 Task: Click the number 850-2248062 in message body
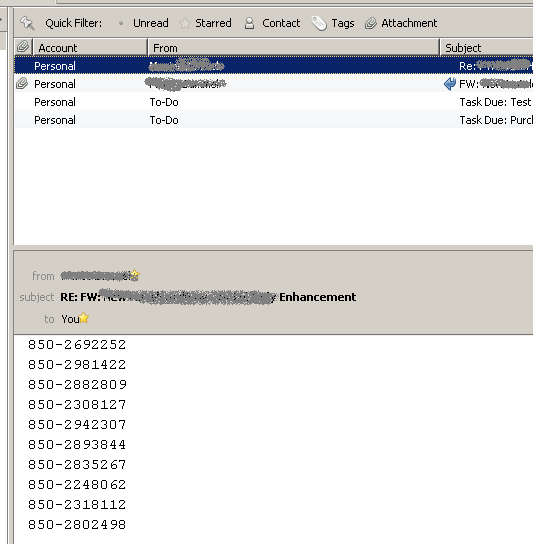pos(77,485)
